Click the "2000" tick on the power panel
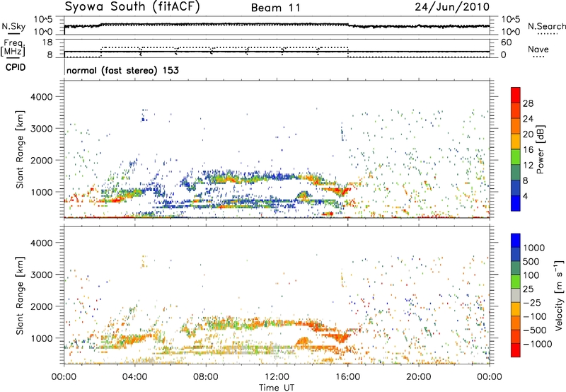Image resolution: width=566 pixels, height=392 pixels. (41, 160)
